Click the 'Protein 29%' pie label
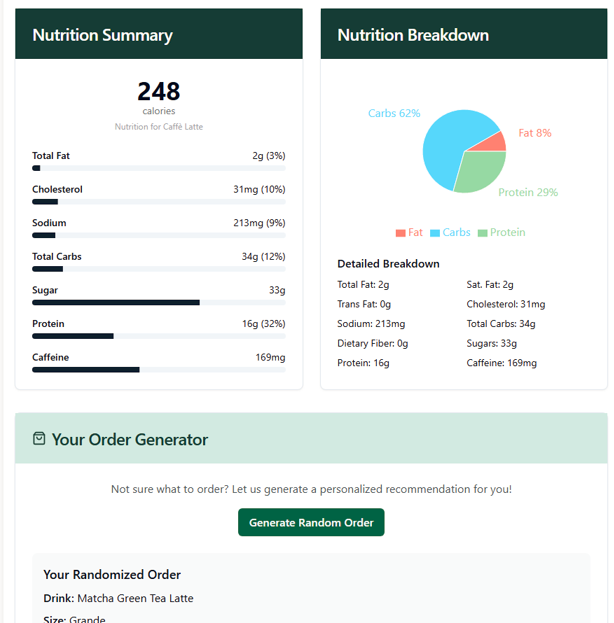 [528, 192]
